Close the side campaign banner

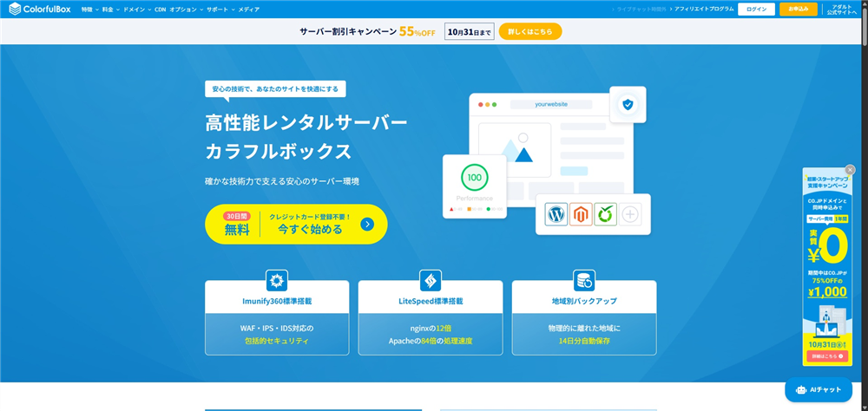tap(851, 170)
